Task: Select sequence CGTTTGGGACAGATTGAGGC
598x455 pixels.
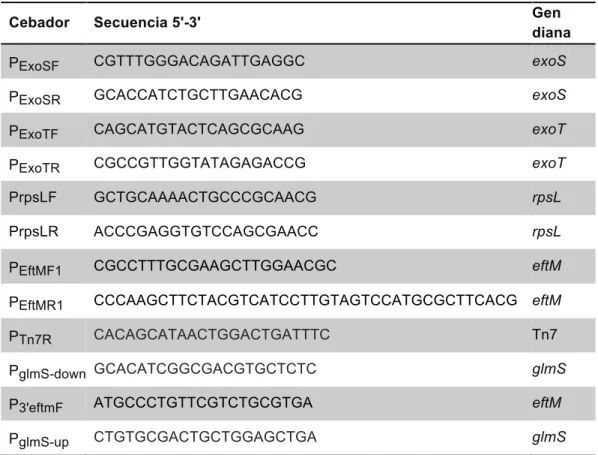Action: click(x=199, y=61)
